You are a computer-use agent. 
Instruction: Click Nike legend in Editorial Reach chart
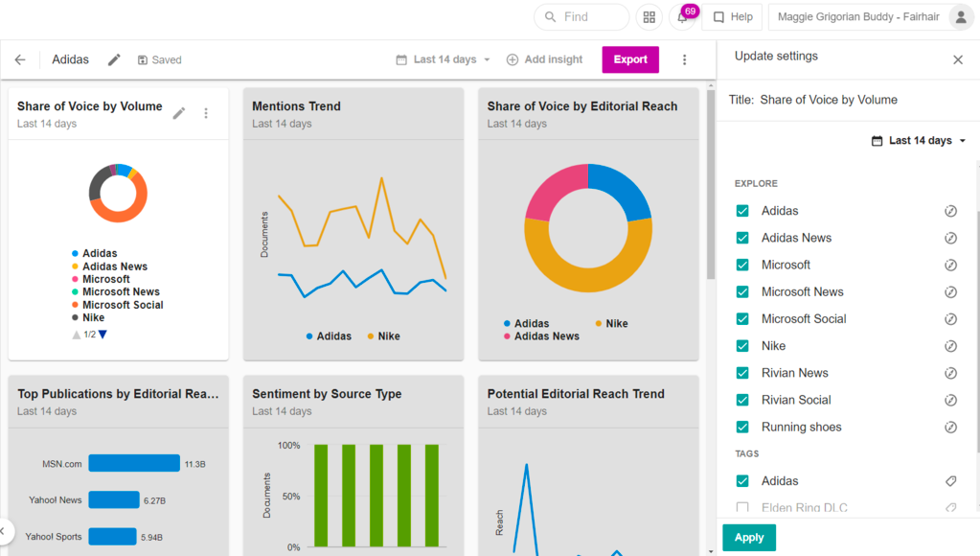click(x=611, y=323)
